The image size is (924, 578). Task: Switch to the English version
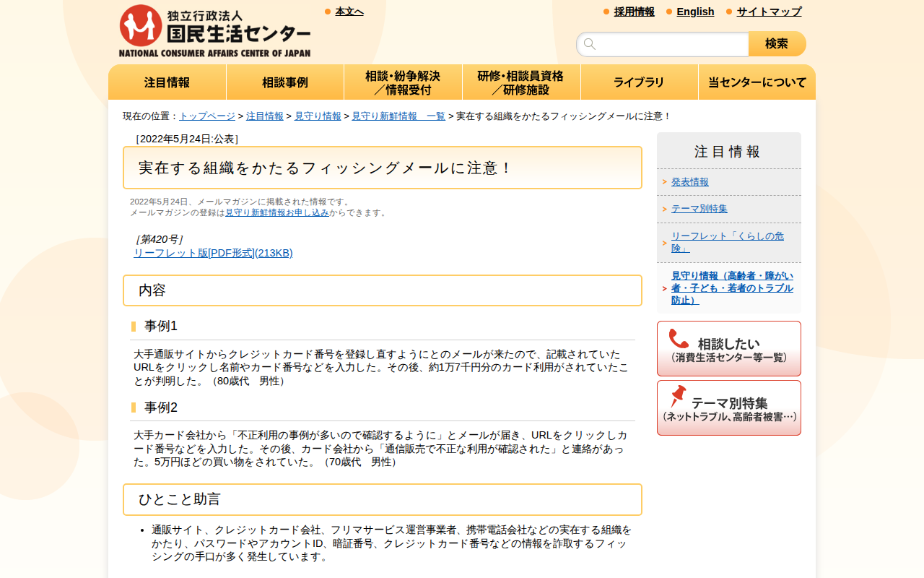(695, 12)
